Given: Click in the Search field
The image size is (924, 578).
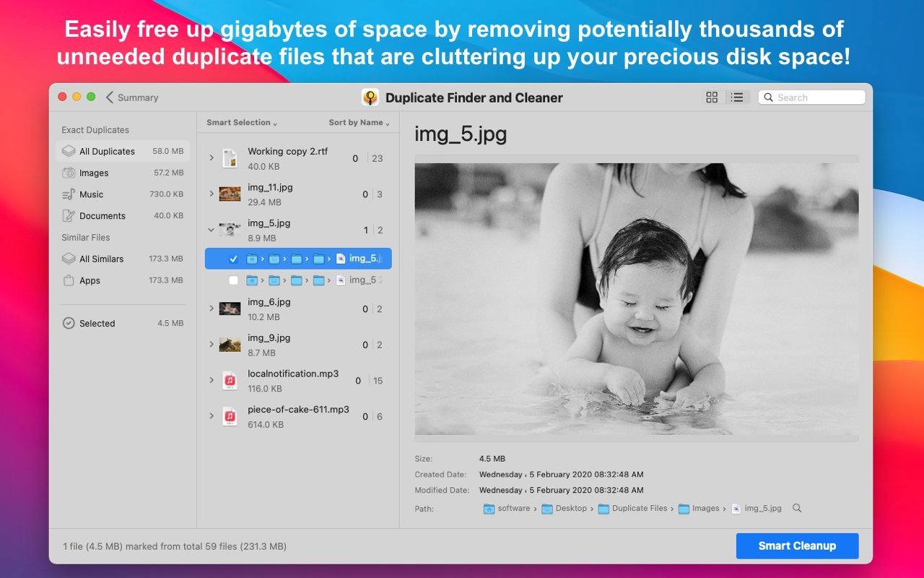Looking at the screenshot, I should click(x=816, y=98).
